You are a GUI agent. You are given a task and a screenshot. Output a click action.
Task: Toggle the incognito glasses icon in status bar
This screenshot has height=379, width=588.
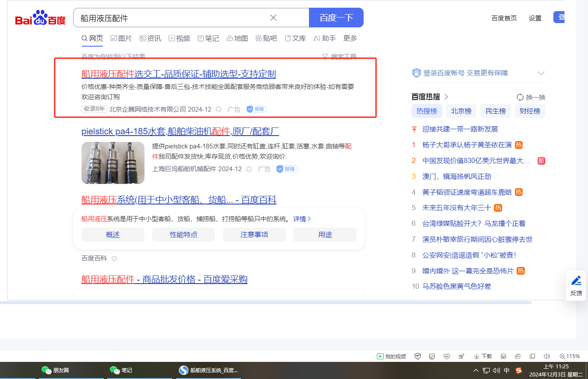(503, 356)
